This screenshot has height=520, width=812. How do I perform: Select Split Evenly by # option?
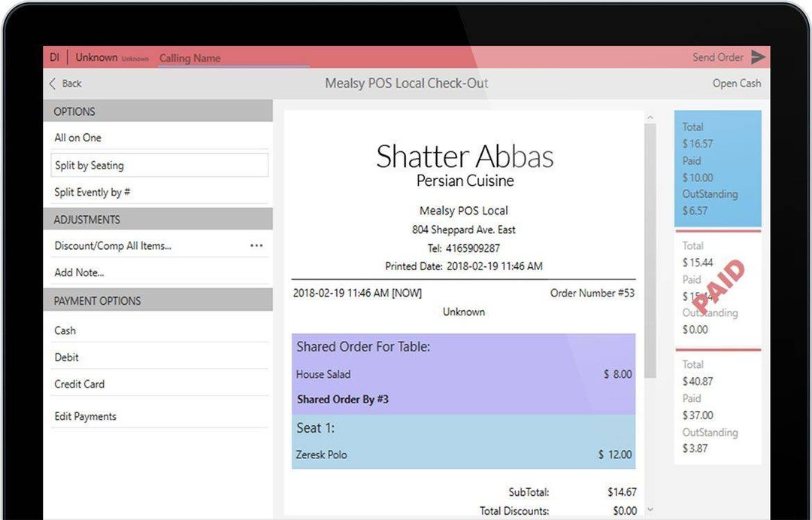coord(92,193)
